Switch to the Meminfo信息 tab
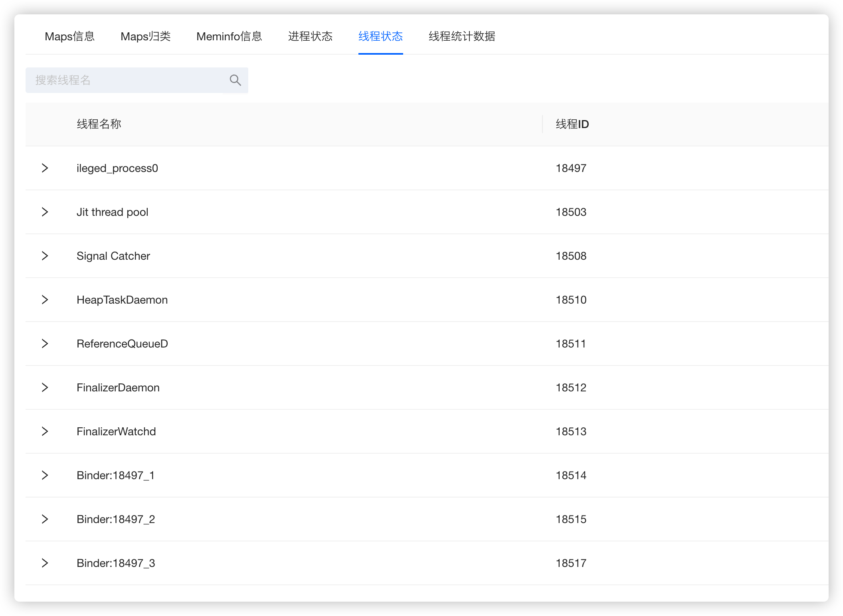843x616 pixels. tap(229, 36)
